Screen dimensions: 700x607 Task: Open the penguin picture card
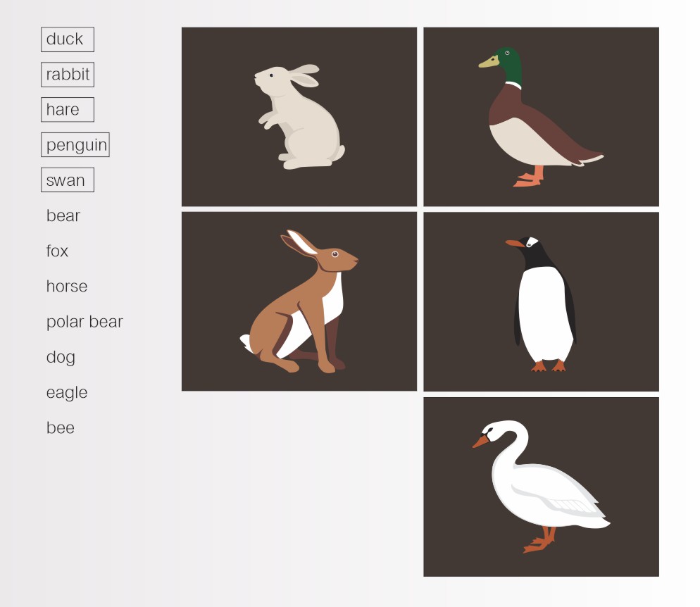pos(541,301)
